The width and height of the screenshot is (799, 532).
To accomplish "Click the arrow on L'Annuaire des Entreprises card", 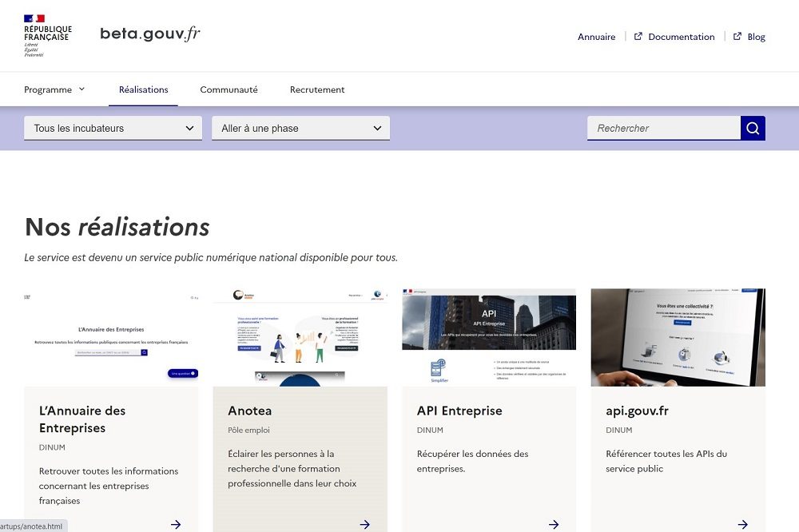I will (x=176, y=524).
